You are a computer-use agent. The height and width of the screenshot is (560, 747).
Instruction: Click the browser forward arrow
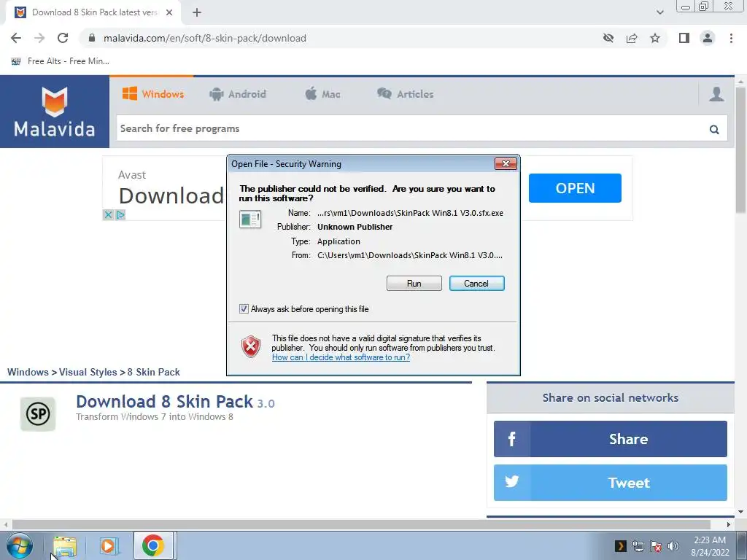[39, 38]
